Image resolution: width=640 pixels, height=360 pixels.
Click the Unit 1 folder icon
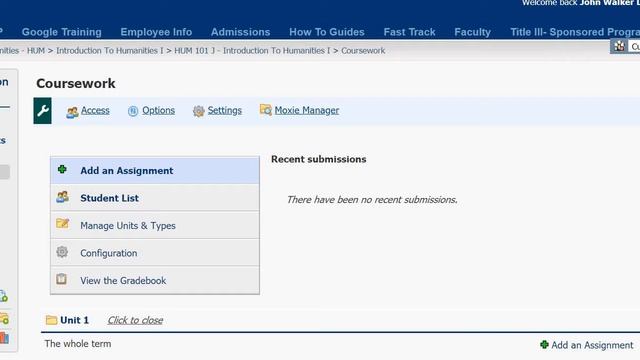[51, 320]
